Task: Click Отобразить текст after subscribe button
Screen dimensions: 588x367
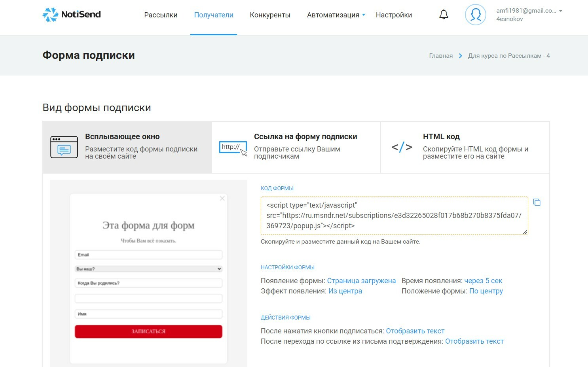Action: [415, 331]
